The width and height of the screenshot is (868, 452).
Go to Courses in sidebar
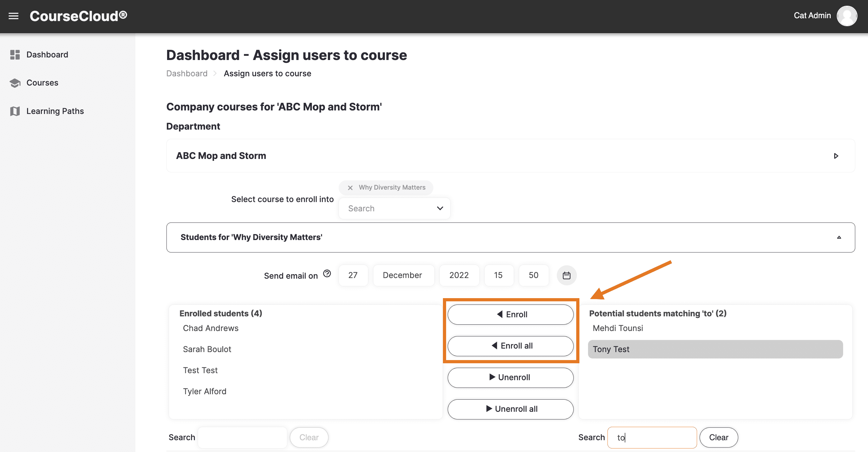point(42,83)
